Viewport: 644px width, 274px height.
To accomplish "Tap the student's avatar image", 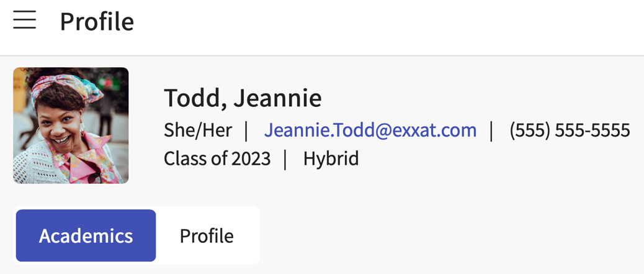I will [x=71, y=126].
